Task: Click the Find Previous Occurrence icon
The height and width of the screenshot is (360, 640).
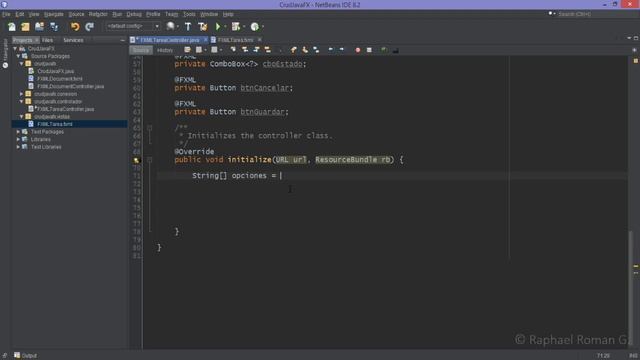Action: click(245, 50)
